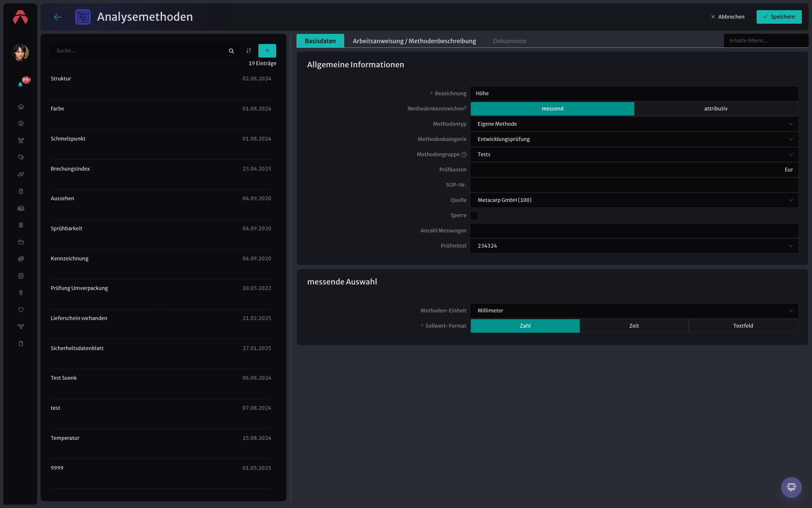Click the sort order icon
The width and height of the screenshot is (812, 508).
click(x=249, y=51)
